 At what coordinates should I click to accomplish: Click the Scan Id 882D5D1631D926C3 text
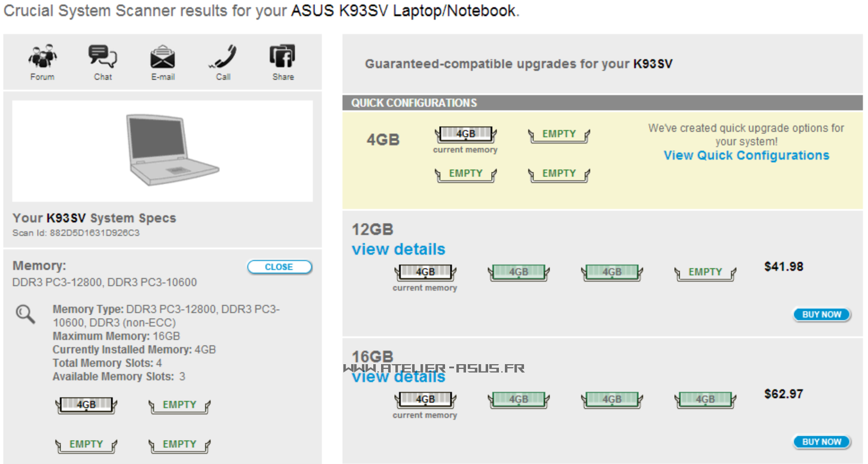tap(76, 233)
